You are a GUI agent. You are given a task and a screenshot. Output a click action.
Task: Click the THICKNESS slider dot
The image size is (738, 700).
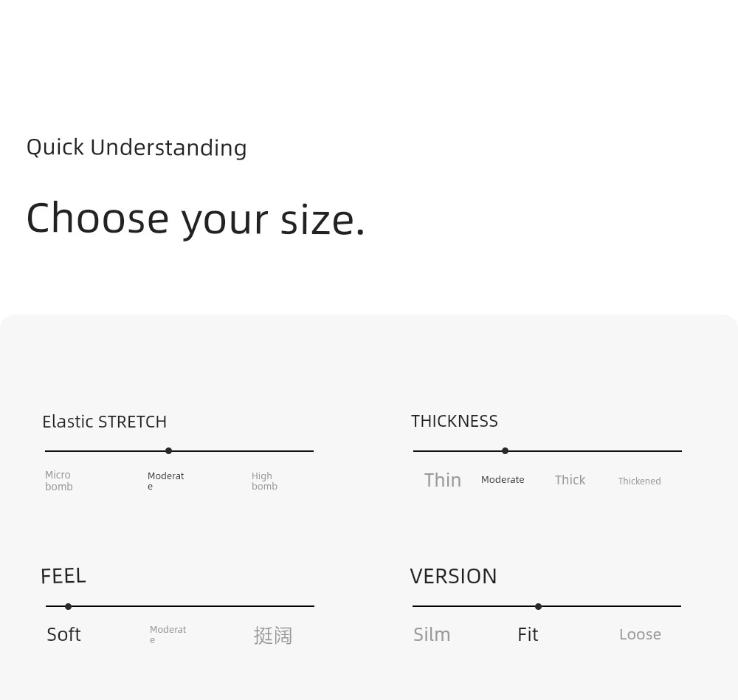click(x=505, y=451)
